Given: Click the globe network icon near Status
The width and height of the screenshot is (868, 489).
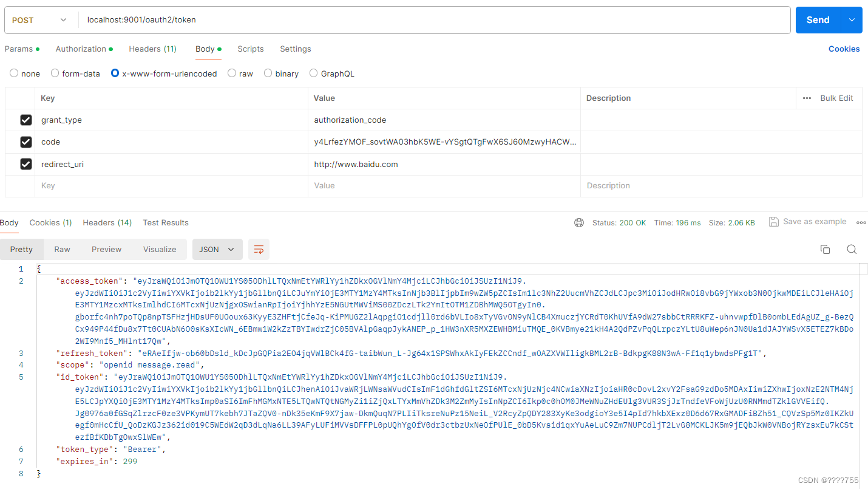Looking at the screenshot, I should [579, 222].
